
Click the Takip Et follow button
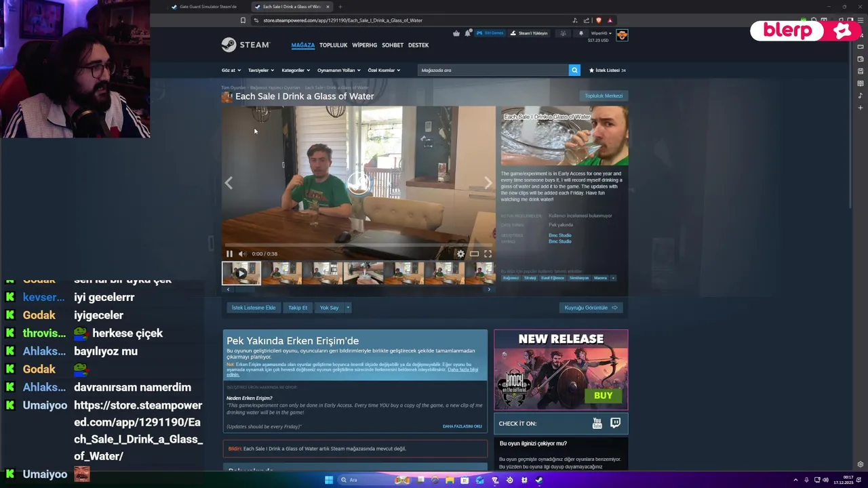point(298,308)
